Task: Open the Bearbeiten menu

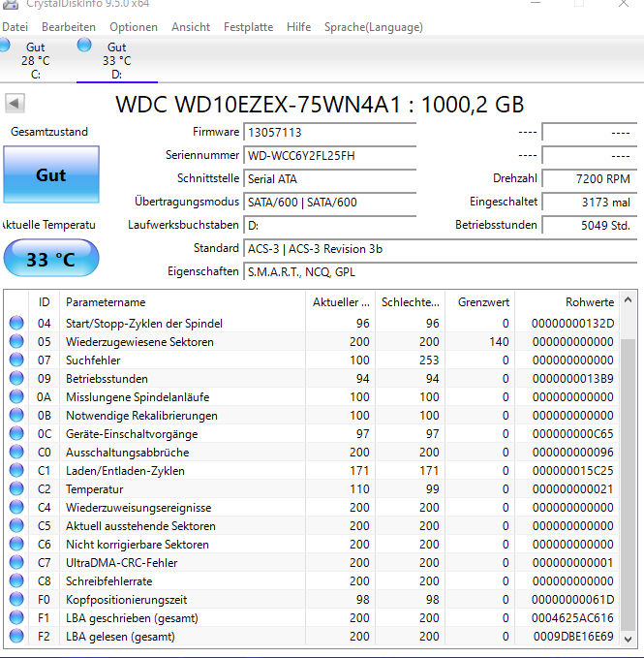Action: (69, 27)
